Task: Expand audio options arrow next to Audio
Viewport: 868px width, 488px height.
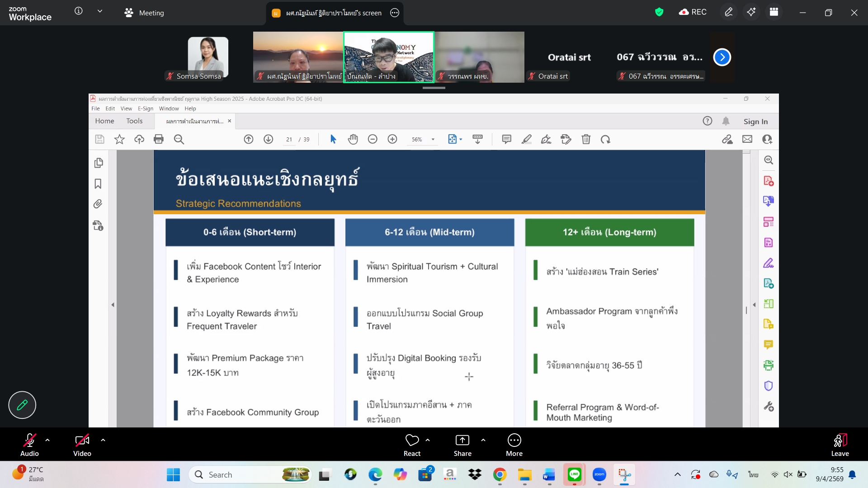Action: click(x=47, y=440)
